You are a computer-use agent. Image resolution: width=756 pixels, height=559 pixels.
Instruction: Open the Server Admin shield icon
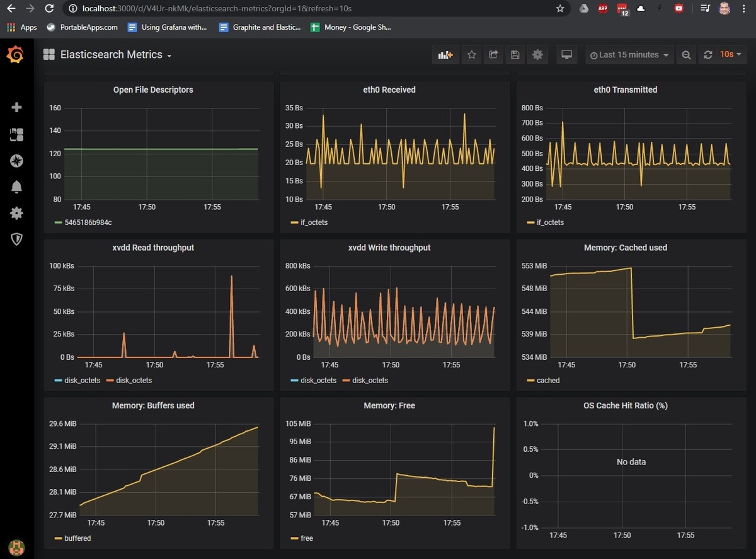point(17,239)
